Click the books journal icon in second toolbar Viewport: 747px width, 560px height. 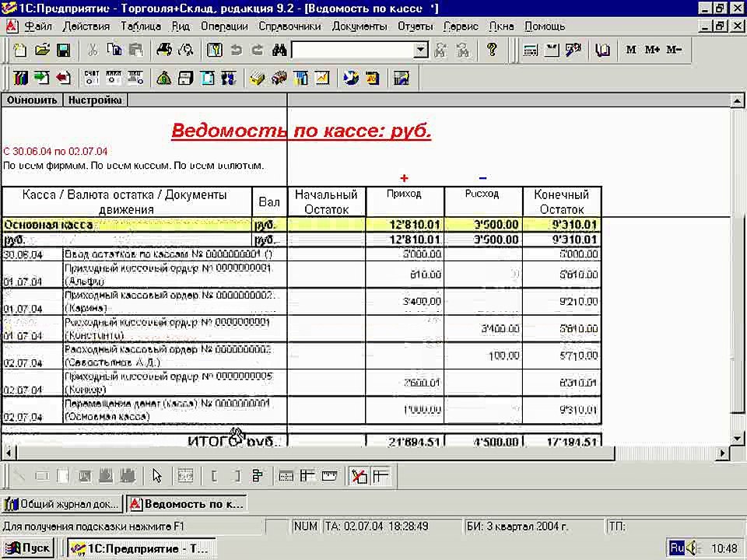[x=20, y=78]
